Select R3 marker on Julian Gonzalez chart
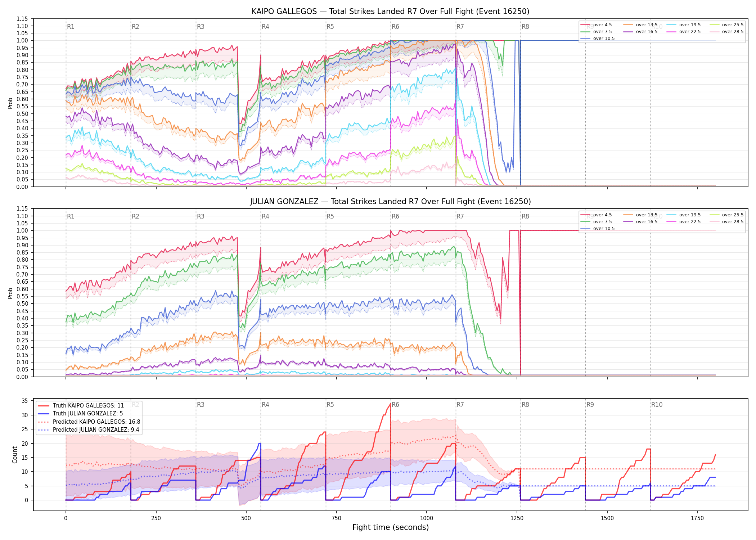 (x=201, y=216)
